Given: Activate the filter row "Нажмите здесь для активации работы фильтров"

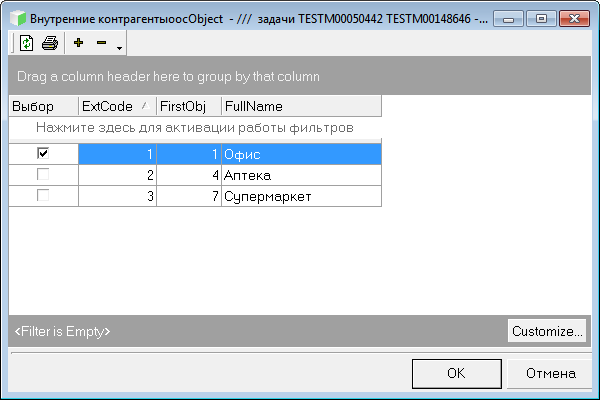Looking at the screenshot, I should 195,127.
